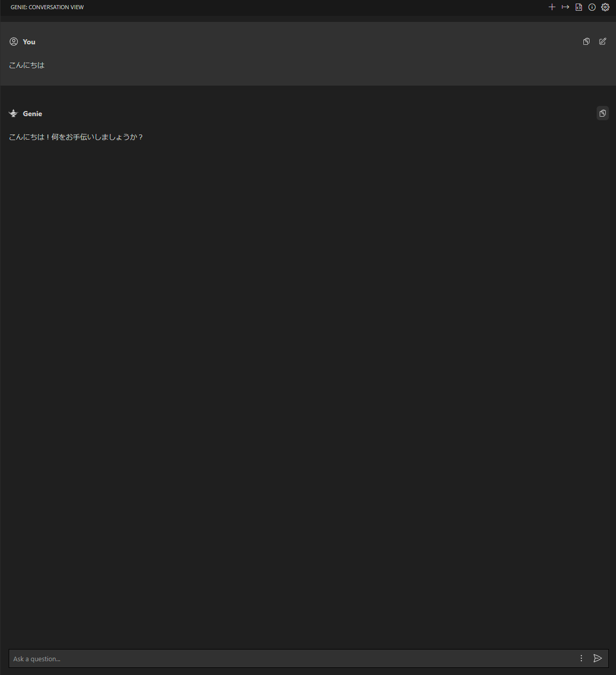Image resolution: width=616 pixels, height=675 pixels.
Task: Click the user's こんにちは message text
Action: click(26, 65)
